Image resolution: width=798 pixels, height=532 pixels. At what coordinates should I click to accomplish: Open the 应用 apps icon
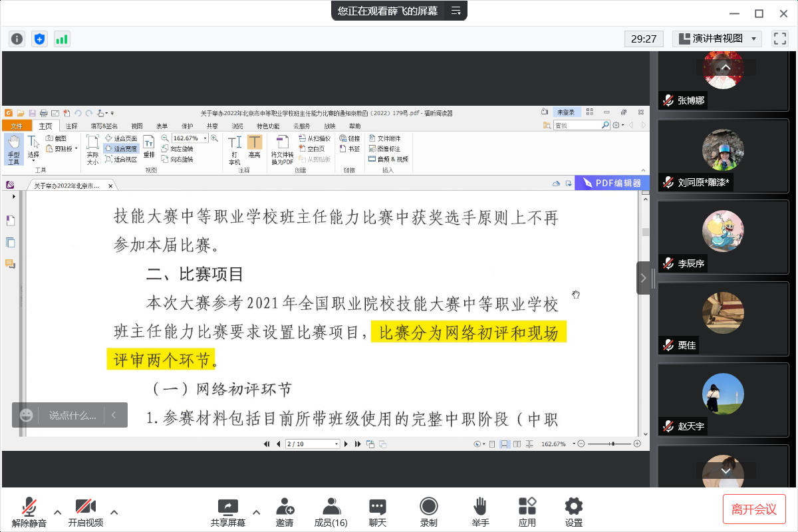point(527,512)
